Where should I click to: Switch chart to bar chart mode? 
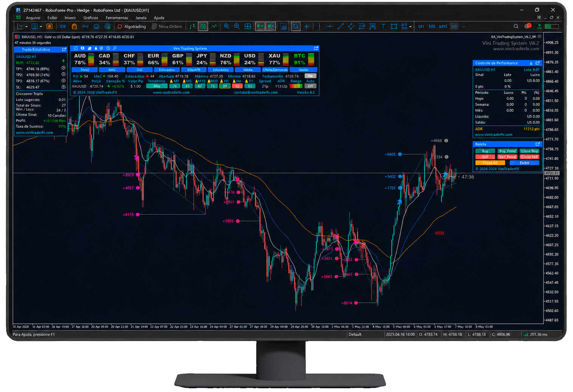point(192,26)
